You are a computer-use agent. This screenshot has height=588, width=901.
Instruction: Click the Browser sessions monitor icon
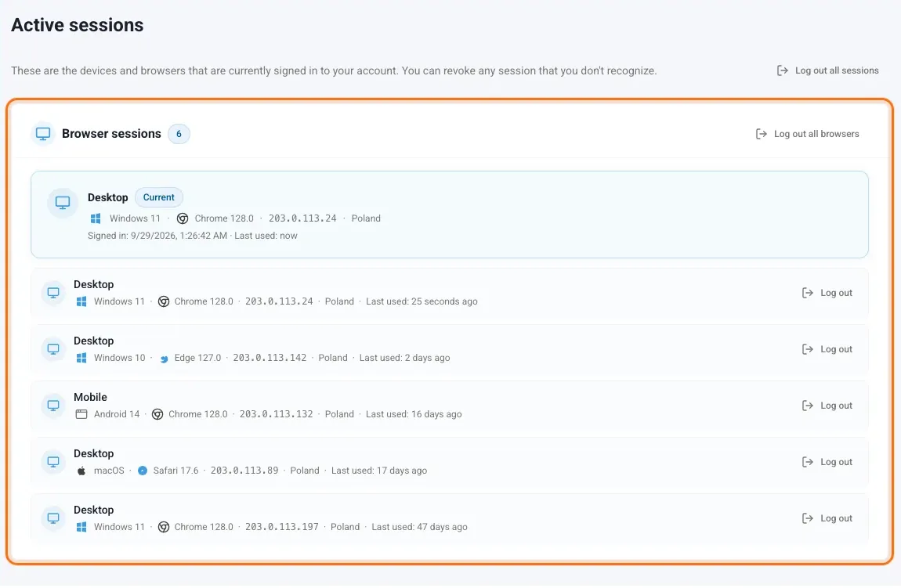click(43, 134)
